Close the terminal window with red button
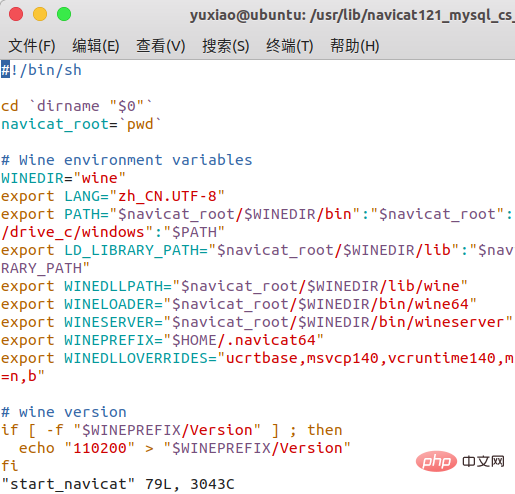Screen dimensions: 515x494 [16, 14]
